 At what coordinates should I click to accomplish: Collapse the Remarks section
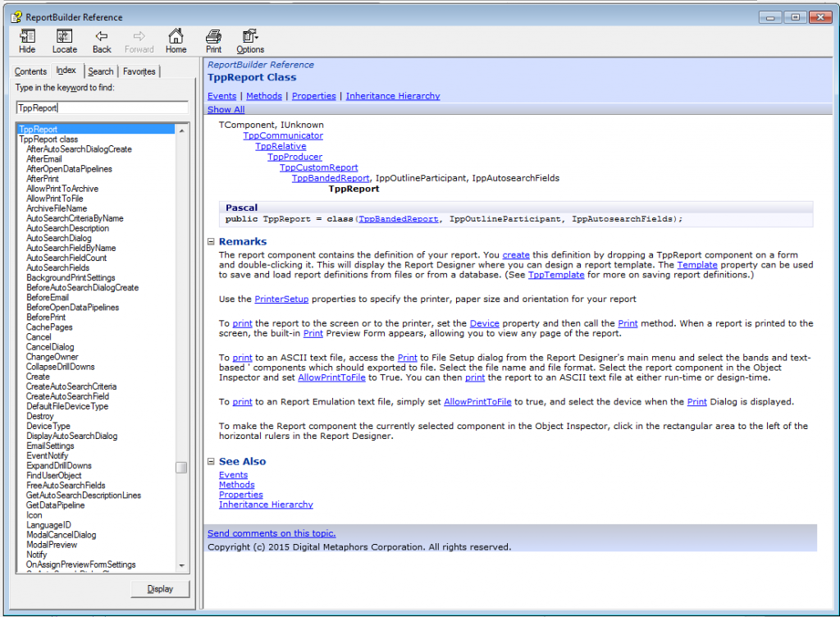211,242
